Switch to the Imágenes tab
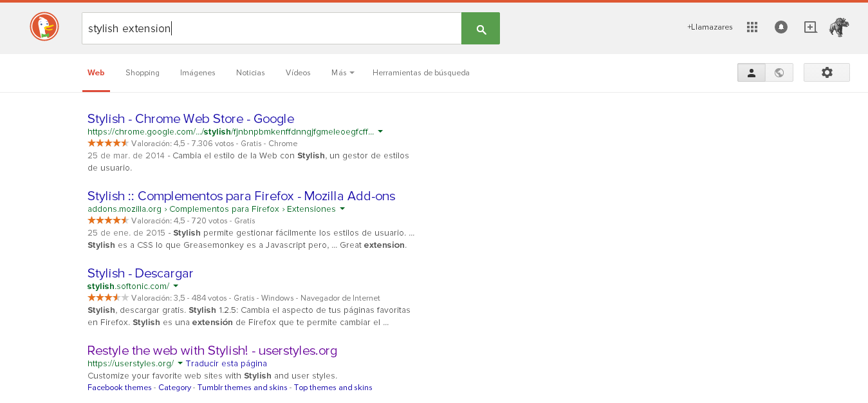Viewport: 868px width, 403px height. (198, 73)
